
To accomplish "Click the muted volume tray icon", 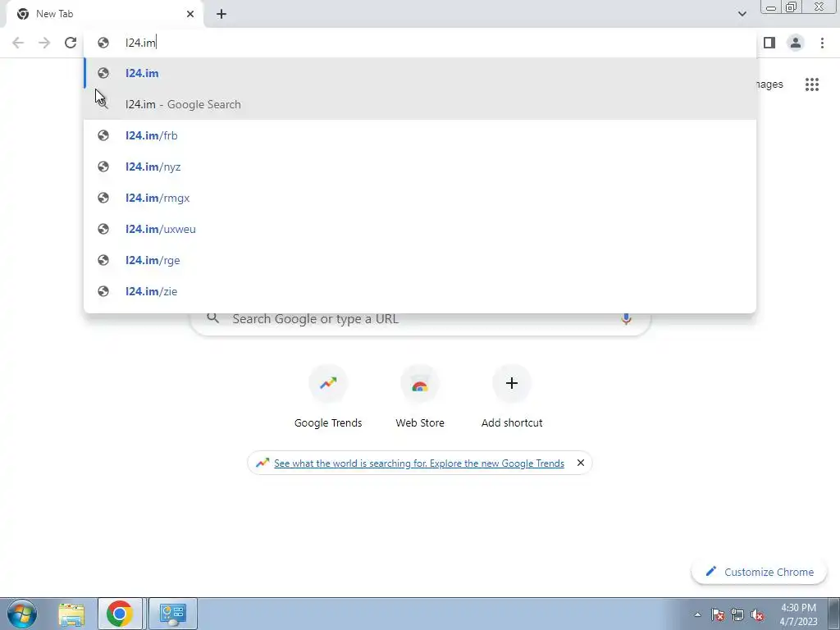I will (757, 614).
